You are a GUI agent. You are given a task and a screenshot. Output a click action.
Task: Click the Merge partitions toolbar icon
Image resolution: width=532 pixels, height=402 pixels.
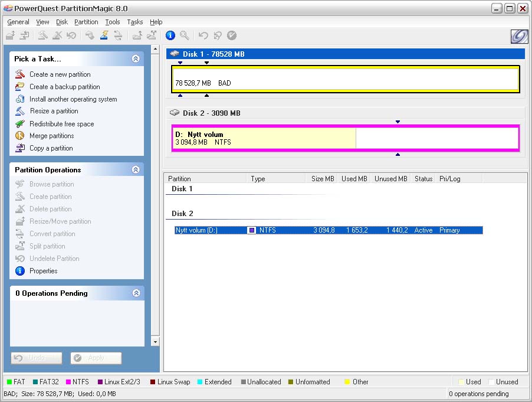pos(137,35)
